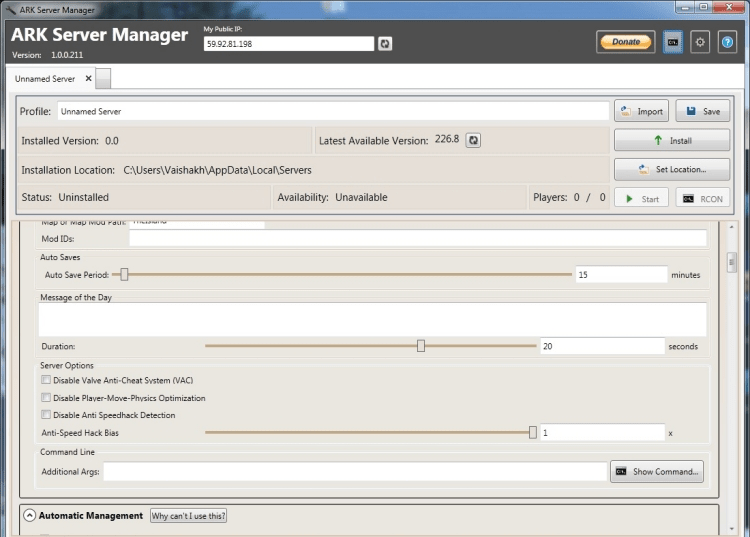Image resolution: width=750 pixels, height=537 pixels.
Task: Click the Message of the Day textbox
Action: (373, 319)
